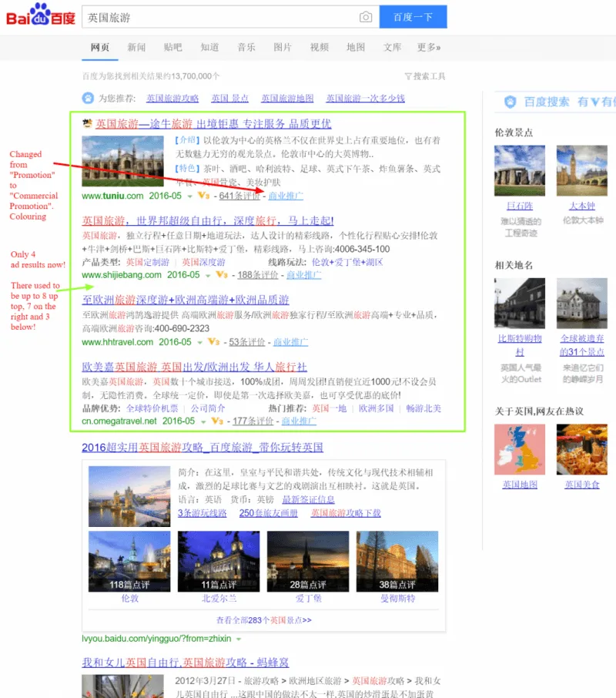Open 最新签证信息 link

[x=308, y=500]
